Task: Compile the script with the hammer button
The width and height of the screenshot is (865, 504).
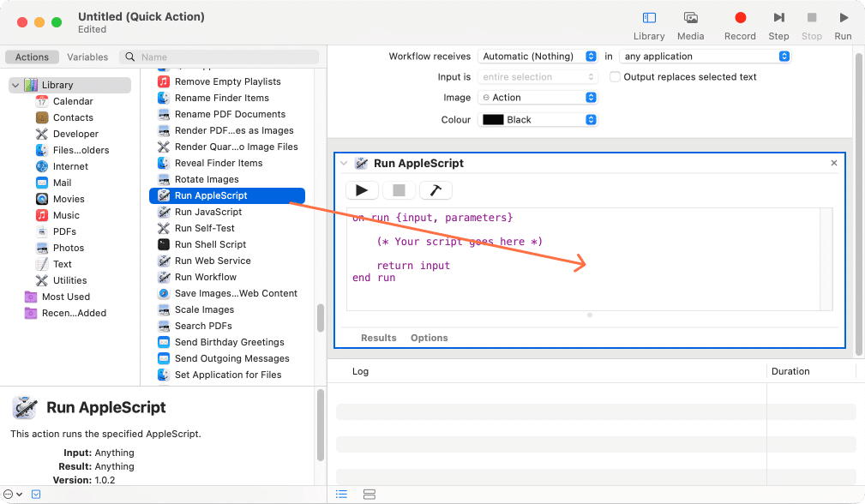Action: [436, 190]
